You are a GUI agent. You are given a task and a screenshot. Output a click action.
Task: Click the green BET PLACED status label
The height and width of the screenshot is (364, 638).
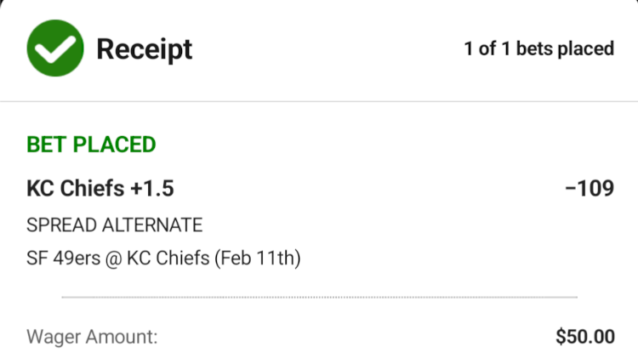91,145
